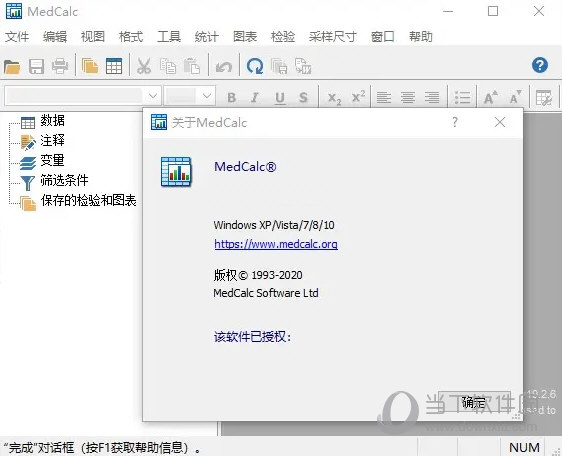Open the 文件 menu
The height and width of the screenshot is (456, 562).
(17, 37)
